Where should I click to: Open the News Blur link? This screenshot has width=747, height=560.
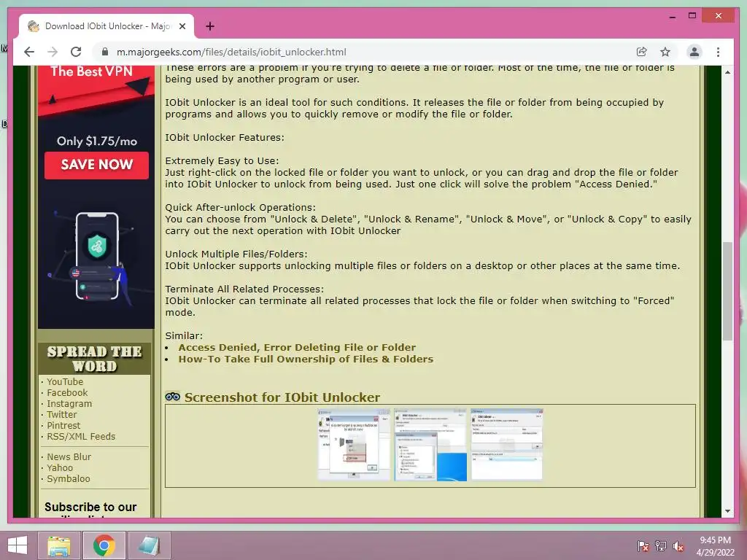69,456
